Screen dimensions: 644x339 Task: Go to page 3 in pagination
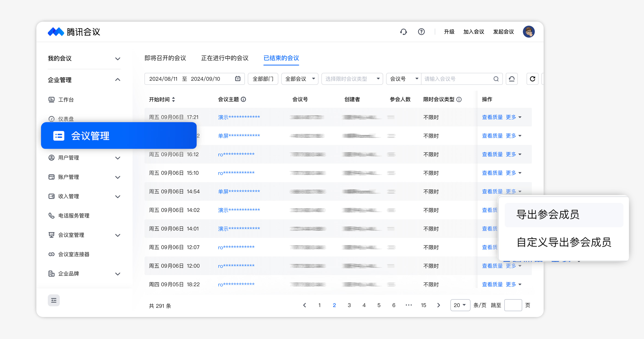tap(349, 305)
